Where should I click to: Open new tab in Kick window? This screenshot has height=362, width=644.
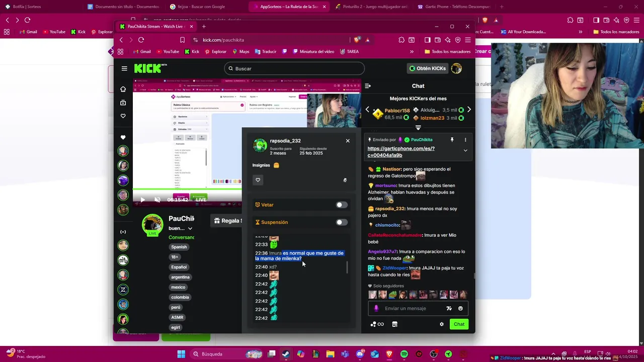[204, 26]
